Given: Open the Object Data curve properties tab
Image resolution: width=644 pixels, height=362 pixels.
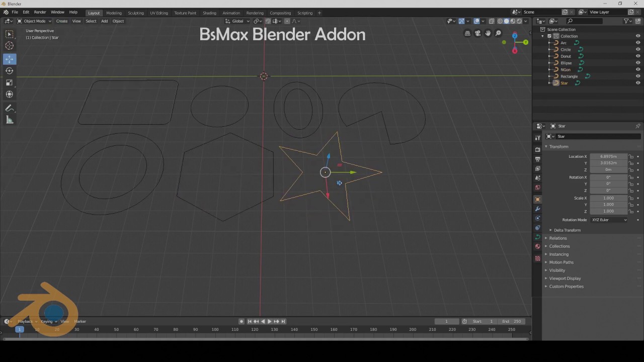Looking at the screenshot, I should (x=537, y=237).
